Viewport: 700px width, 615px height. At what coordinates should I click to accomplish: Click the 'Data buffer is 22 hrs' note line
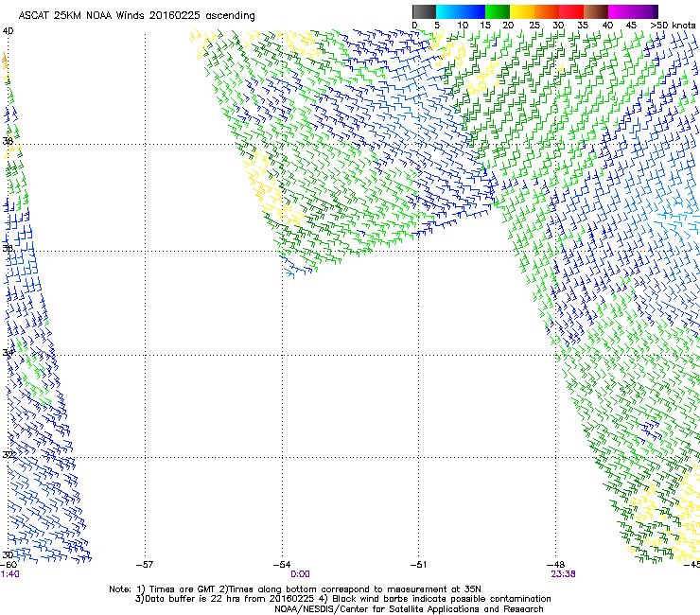click(342, 599)
